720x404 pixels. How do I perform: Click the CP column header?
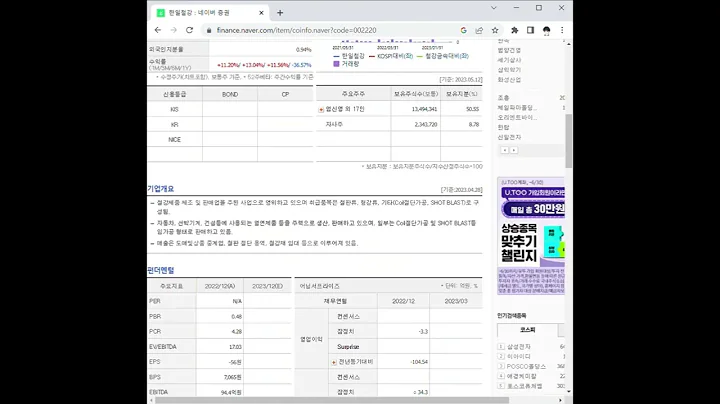point(285,94)
